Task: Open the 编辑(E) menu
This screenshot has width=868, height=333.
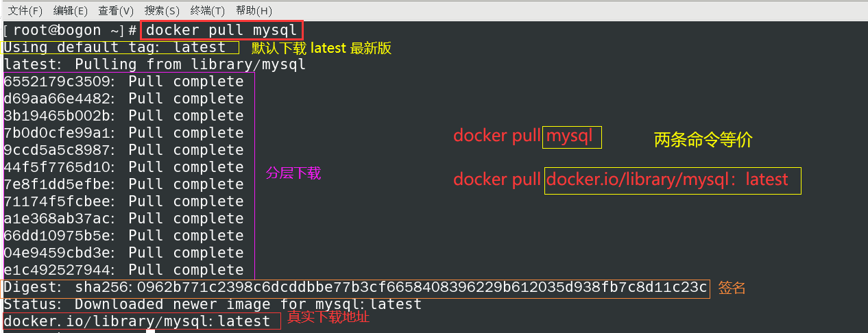Action: 71,11
